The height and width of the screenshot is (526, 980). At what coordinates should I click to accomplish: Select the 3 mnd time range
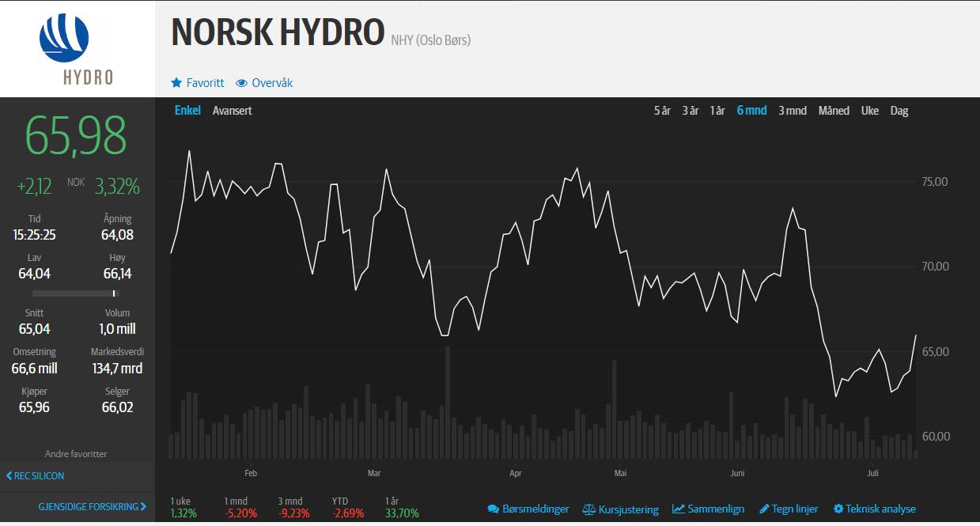pyautogui.click(x=793, y=111)
